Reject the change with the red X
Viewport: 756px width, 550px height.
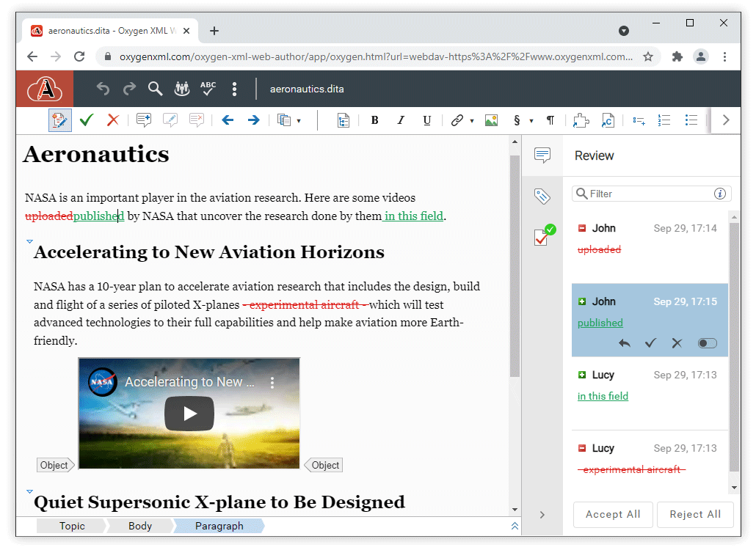coord(112,120)
